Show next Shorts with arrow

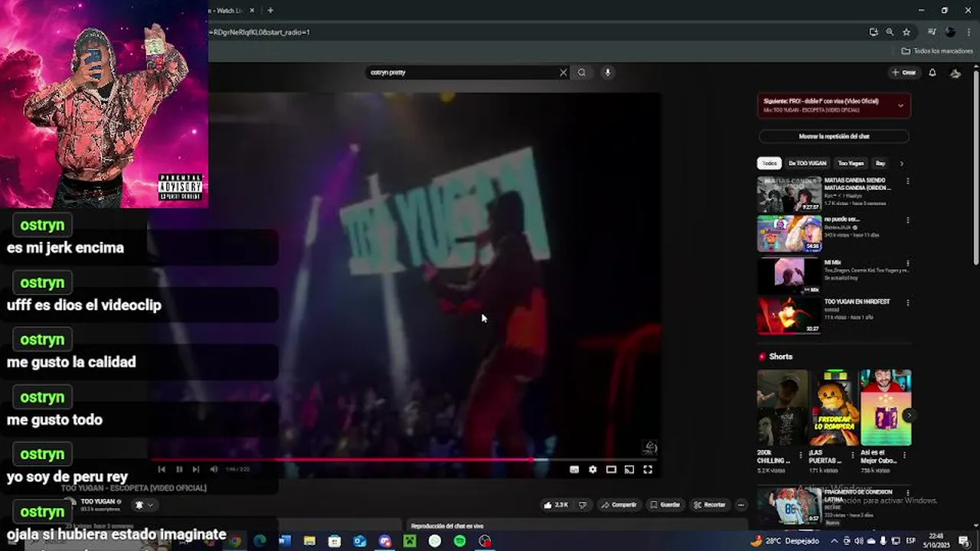pyautogui.click(x=909, y=416)
